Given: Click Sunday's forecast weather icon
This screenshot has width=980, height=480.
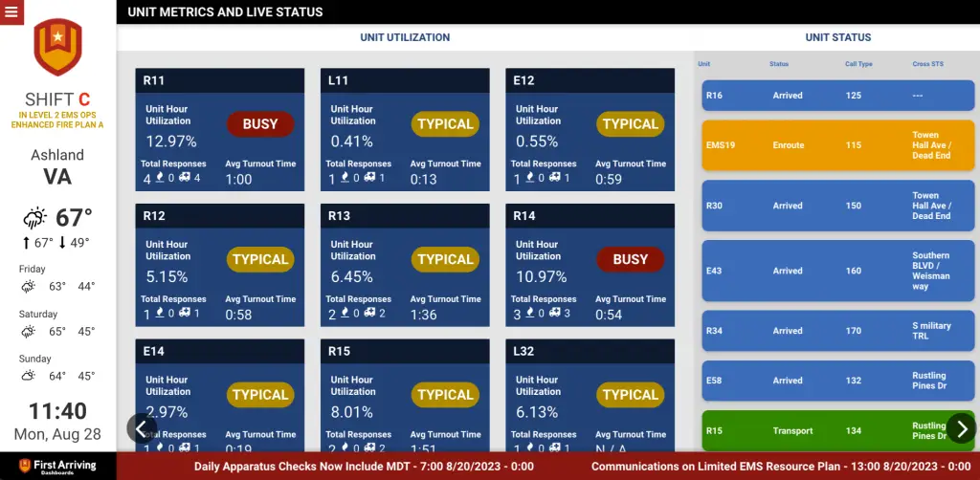Looking at the screenshot, I should (29, 376).
